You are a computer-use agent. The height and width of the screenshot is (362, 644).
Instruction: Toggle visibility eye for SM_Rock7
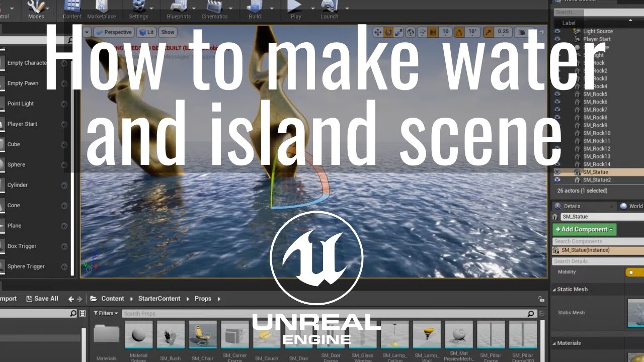coord(557,110)
